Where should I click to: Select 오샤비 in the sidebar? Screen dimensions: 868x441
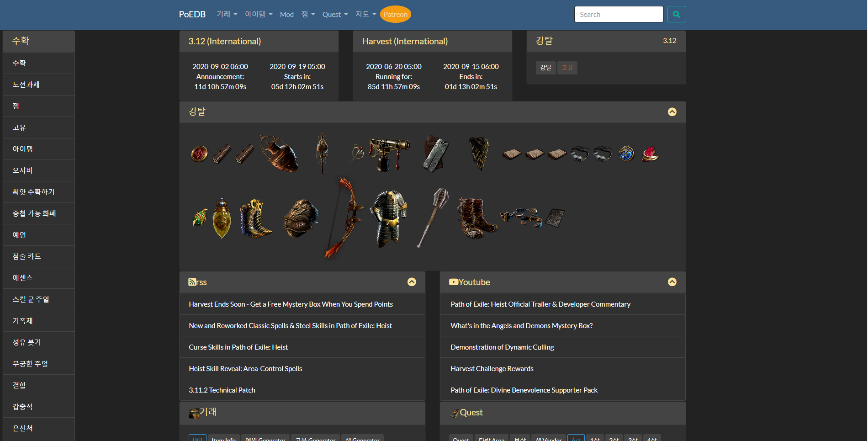pyautogui.click(x=39, y=170)
